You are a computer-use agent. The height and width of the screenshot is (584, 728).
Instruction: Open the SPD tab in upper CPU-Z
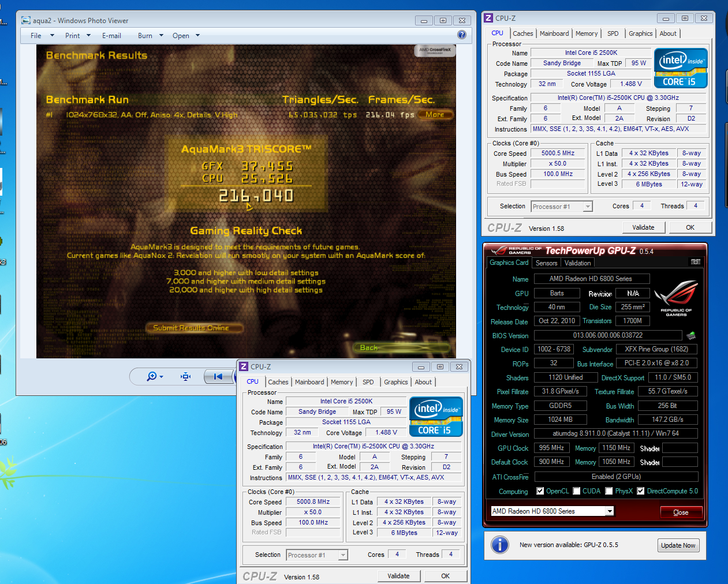point(613,33)
